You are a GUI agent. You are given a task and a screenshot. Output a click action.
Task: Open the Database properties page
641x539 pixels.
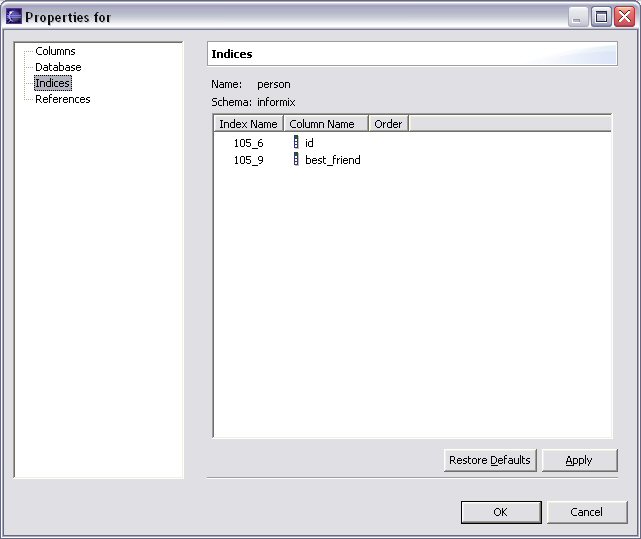[58, 67]
